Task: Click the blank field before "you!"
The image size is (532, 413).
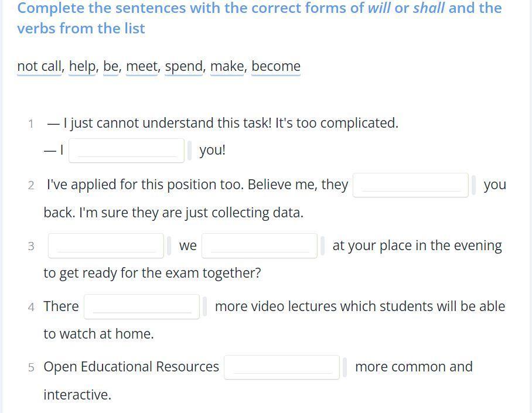Action: pyautogui.click(x=127, y=151)
